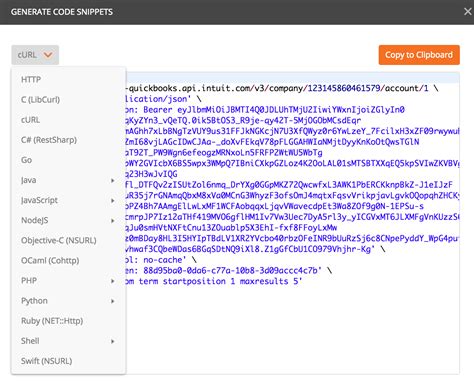Choose Shell in the language menu
The image size is (474, 382).
pos(68,341)
